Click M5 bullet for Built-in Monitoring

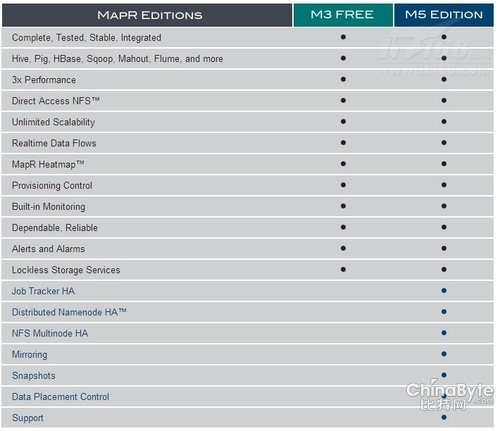[x=444, y=206]
